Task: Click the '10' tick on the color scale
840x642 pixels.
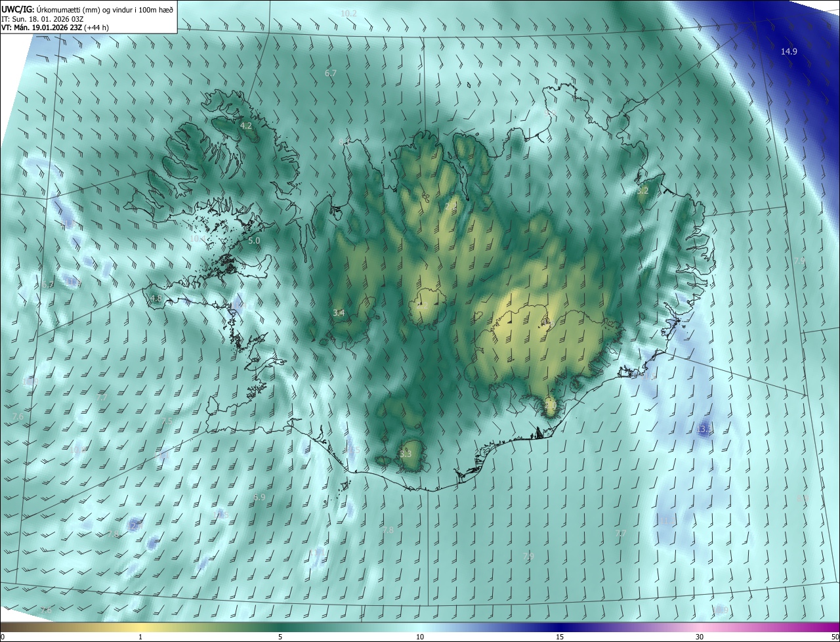Action: point(420,637)
